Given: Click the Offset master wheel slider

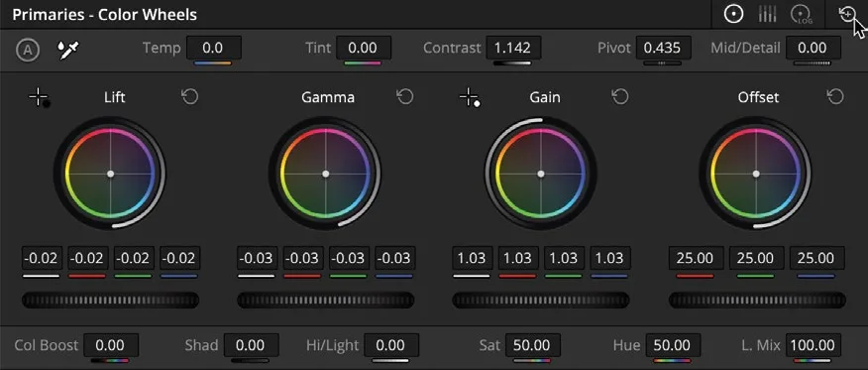Looking at the screenshot, I should coord(757,301).
